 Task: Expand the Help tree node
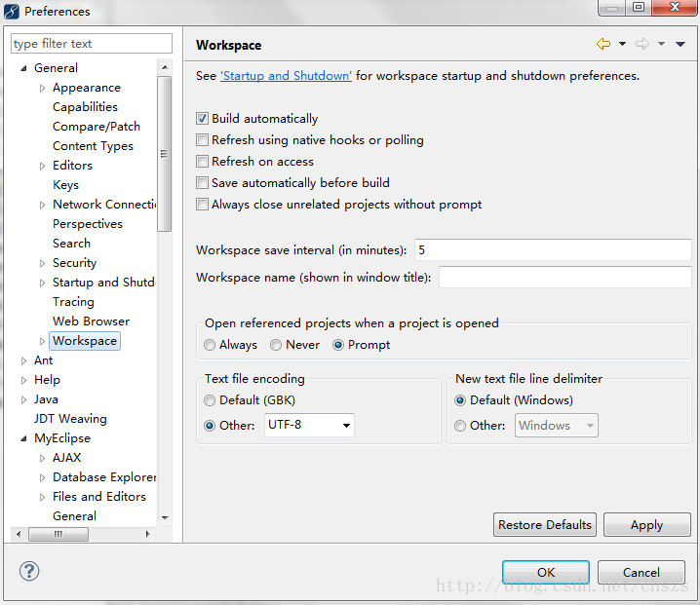point(23,380)
